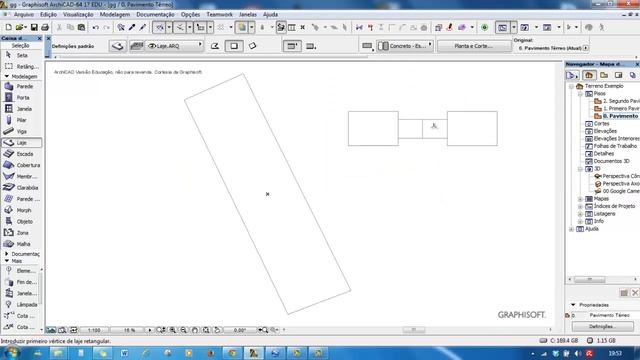Collapse the Propriedades panel section
The width and height of the screenshot is (640, 360).
point(573,305)
